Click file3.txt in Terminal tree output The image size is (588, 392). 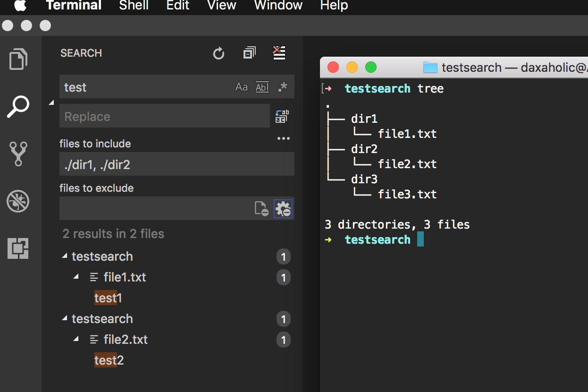[x=407, y=194]
